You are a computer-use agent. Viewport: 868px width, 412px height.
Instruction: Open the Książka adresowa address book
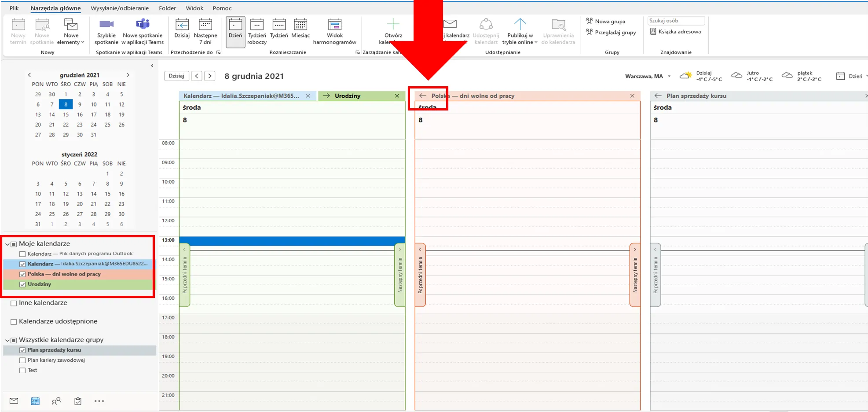click(675, 32)
